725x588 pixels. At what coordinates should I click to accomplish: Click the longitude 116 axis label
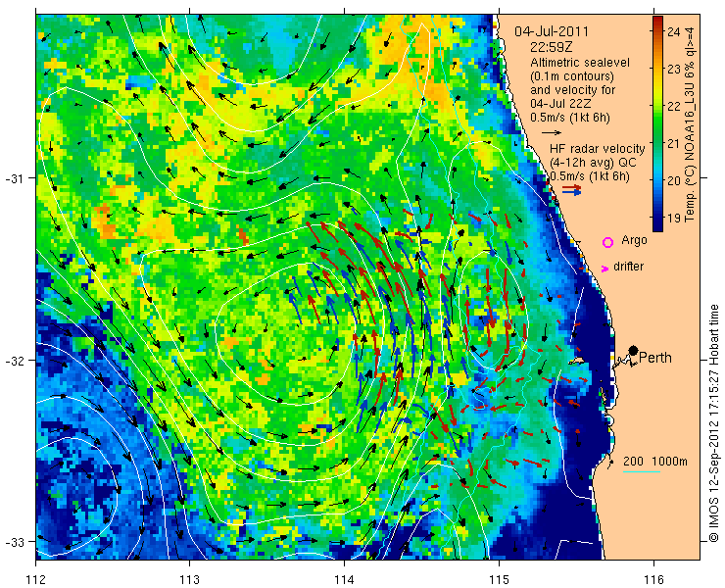(x=653, y=579)
